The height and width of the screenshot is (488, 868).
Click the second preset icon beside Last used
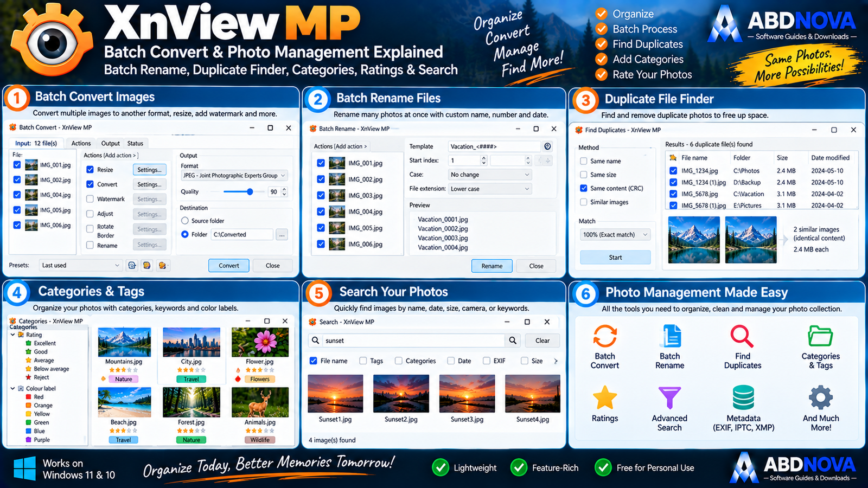coord(146,265)
